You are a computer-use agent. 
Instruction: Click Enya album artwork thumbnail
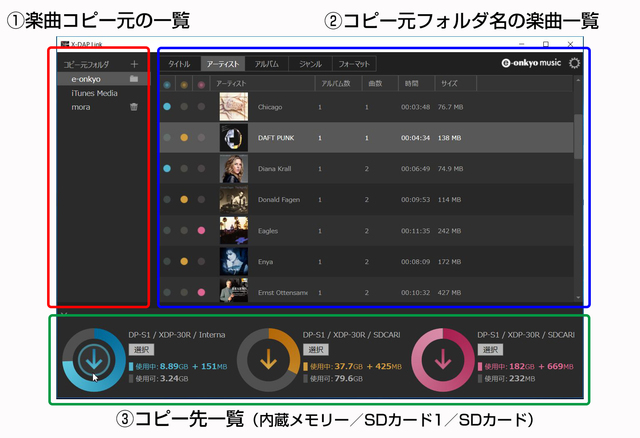[x=233, y=261]
